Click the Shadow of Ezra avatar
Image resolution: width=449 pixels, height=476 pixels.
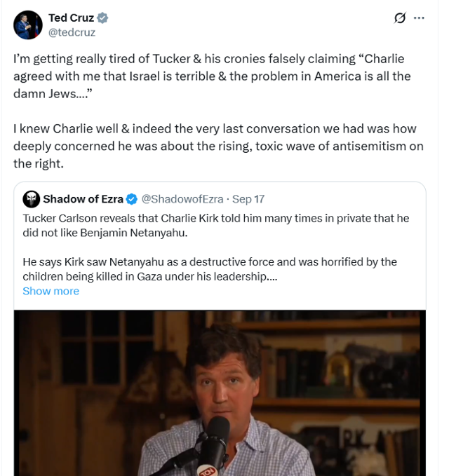[x=32, y=199]
